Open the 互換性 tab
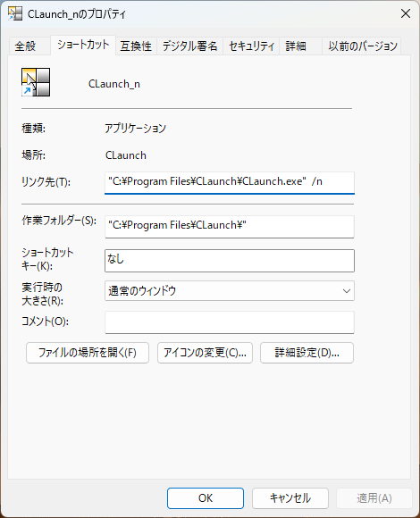This screenshot has width=420, height=518. (x=136, y=46)
